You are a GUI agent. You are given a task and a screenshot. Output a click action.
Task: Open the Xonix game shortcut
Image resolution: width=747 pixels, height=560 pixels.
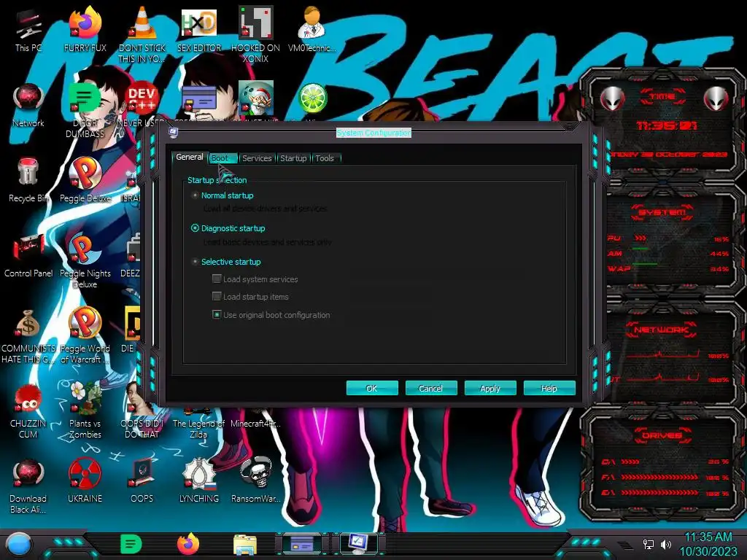tap(255, 34)
